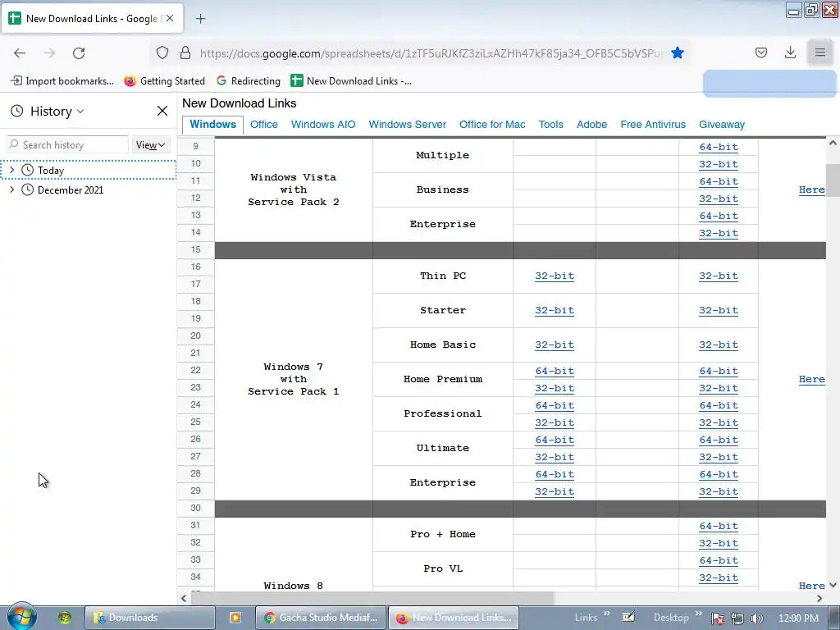This screenshot has height=630, width=840.
Task: Open the media player taskbar icon
Action: coord(235,618)
